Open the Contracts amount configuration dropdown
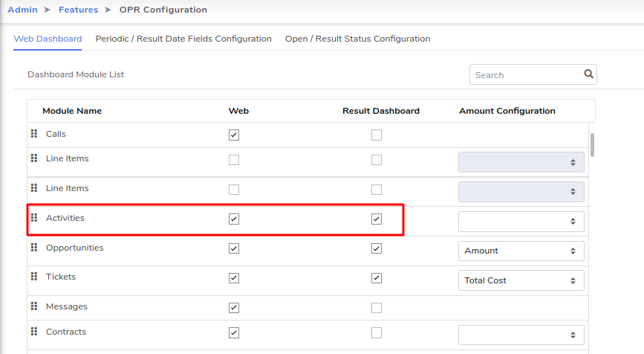 (521, 335)
